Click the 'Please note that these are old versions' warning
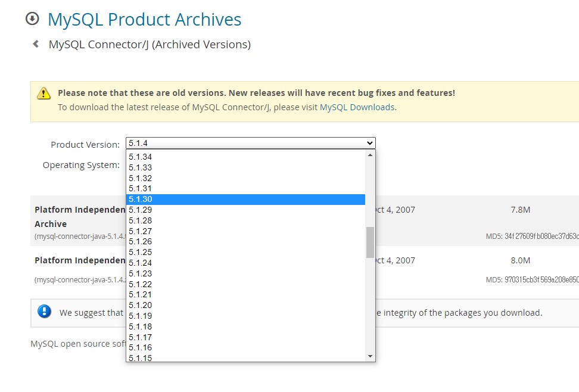This screenshot has height=392, width=579. [256, 93]
